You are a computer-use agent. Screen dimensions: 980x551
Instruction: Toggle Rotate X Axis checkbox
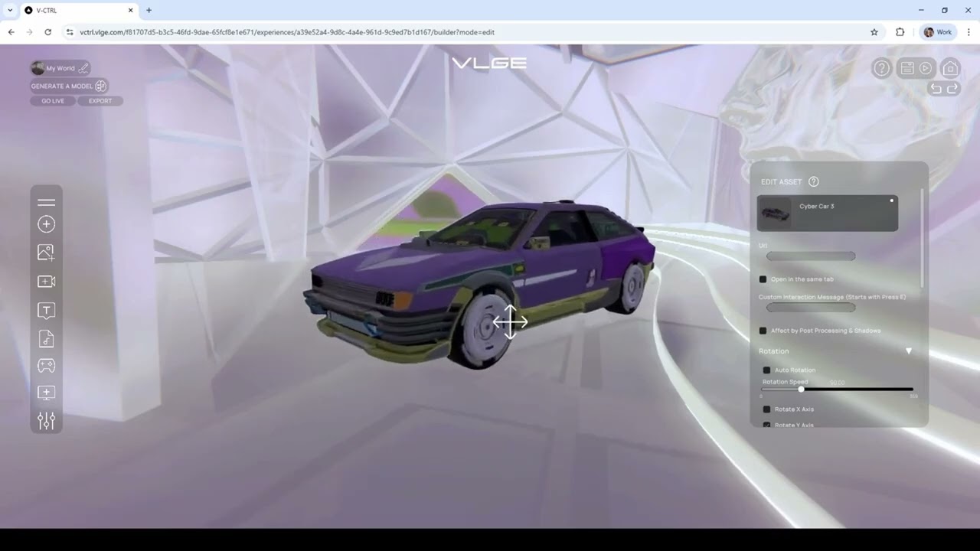766,409
